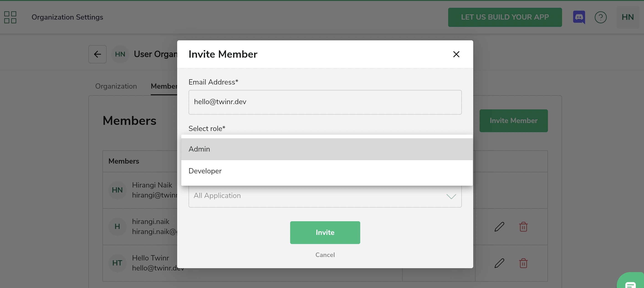Switch to the Organization tab
644x288 pixels.
(116, 86)
